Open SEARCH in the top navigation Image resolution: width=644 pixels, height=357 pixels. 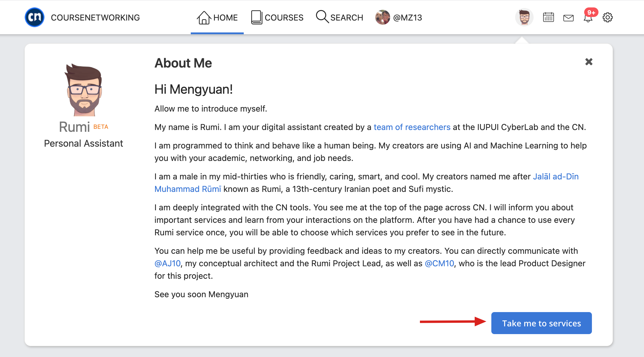coord(340,17)
